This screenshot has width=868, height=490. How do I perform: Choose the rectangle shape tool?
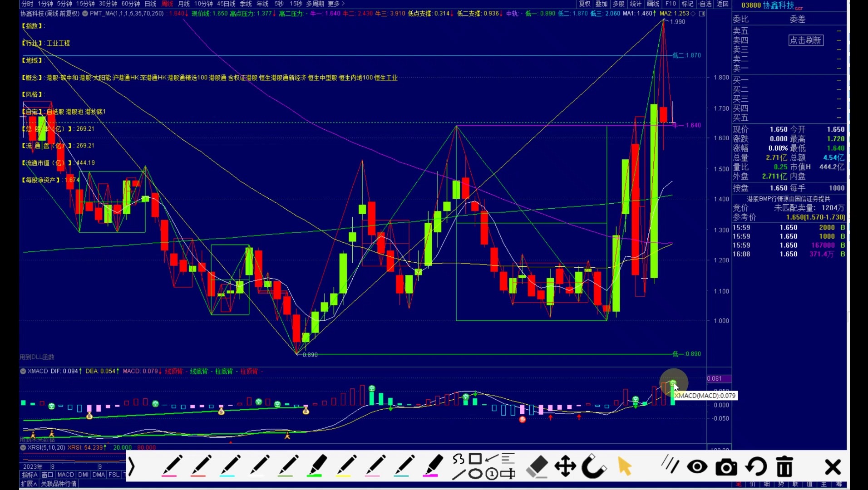tap(475, 459)
